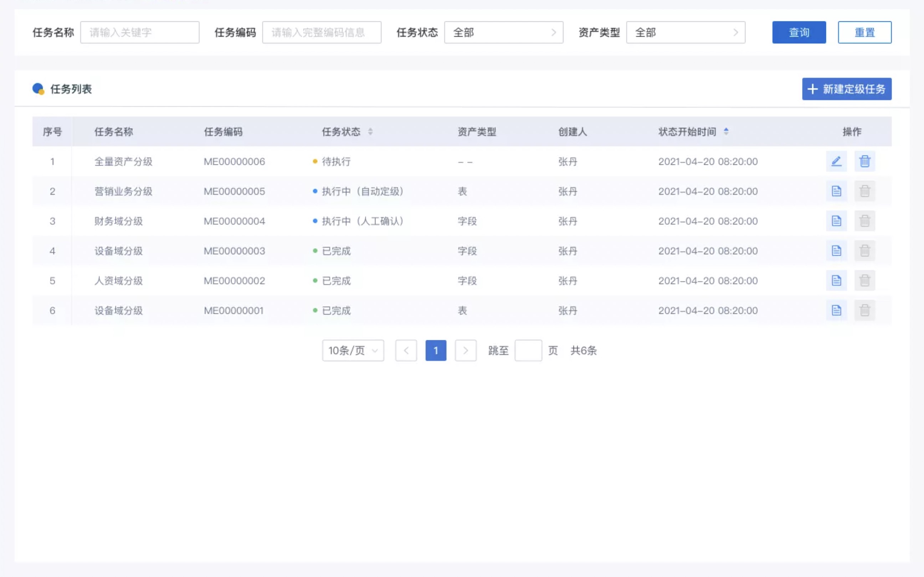The height and width of the screenshot is (577, 924).
Task: Click trash icon in ME00000001 row
Action: [864, 310]
